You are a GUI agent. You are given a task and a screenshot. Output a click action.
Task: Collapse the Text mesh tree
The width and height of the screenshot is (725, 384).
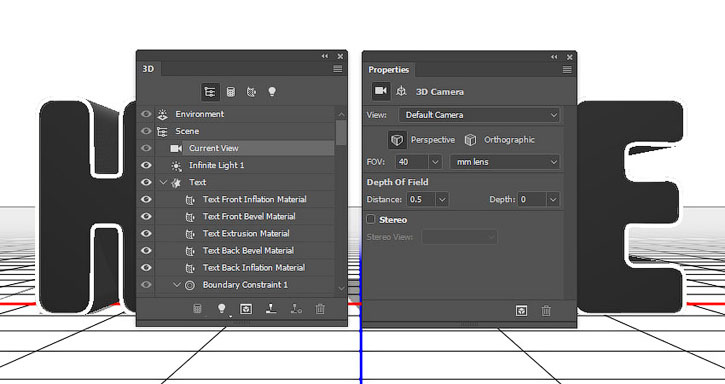[163, 182]
